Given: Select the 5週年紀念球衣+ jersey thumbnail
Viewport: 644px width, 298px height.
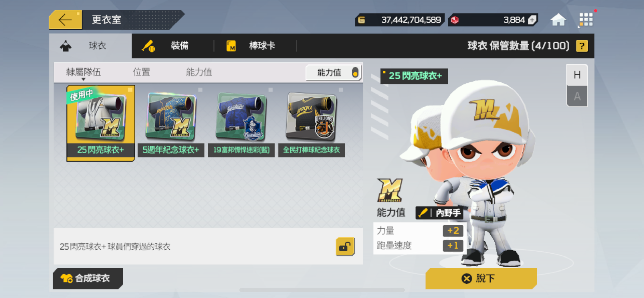Looking at the screenshot, I should (x=171, y=122).
